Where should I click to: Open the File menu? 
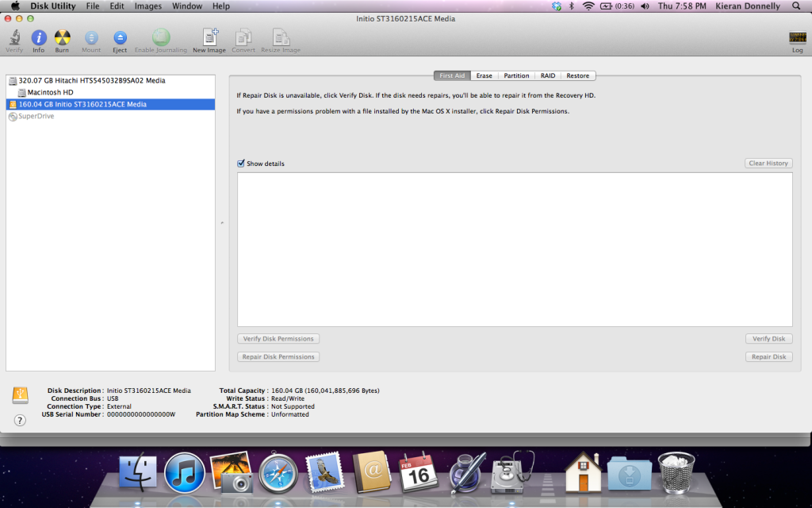93,6
